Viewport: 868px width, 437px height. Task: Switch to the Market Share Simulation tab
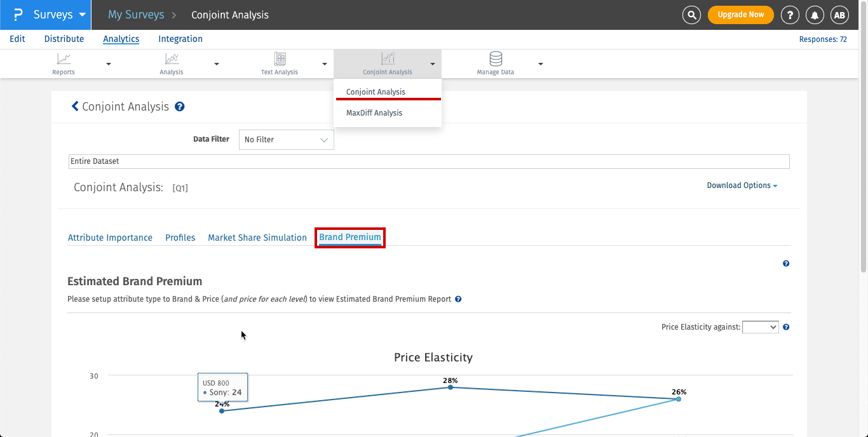point(257,238)
